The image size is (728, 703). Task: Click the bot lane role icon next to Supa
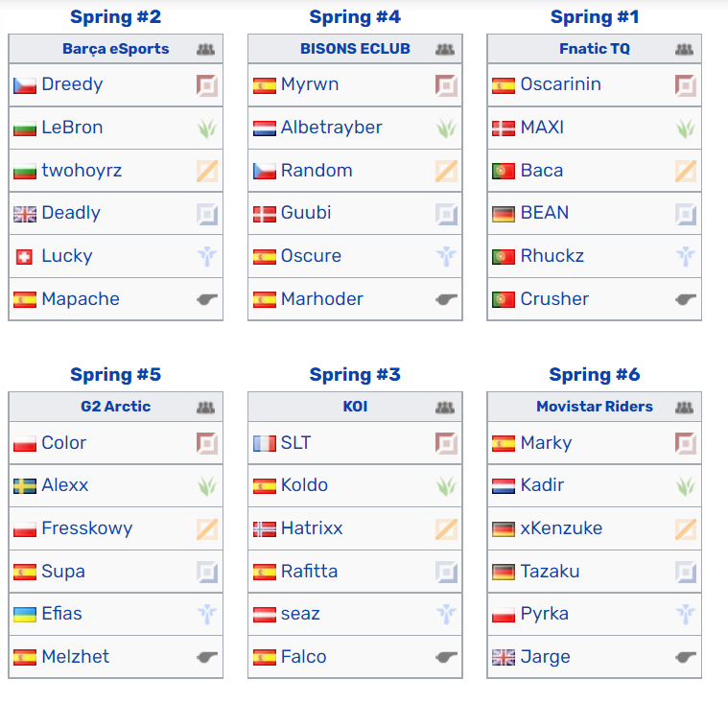pyautogui.click(x=207, y=572)
